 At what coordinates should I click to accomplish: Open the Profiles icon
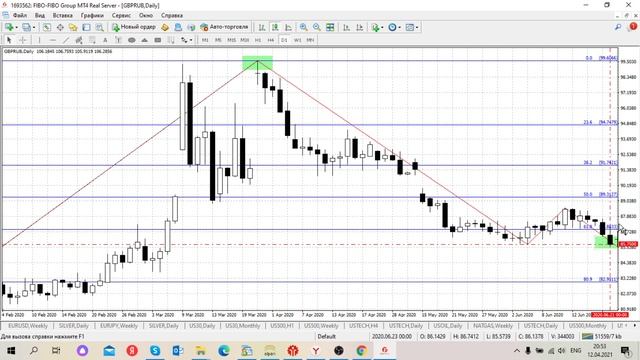tap(27, 27)
